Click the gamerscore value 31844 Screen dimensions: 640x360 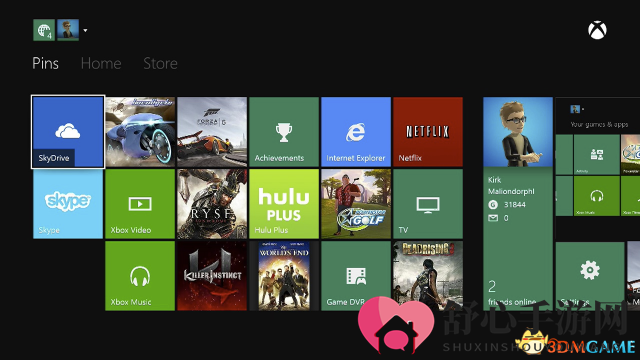[x=515, y=204]
